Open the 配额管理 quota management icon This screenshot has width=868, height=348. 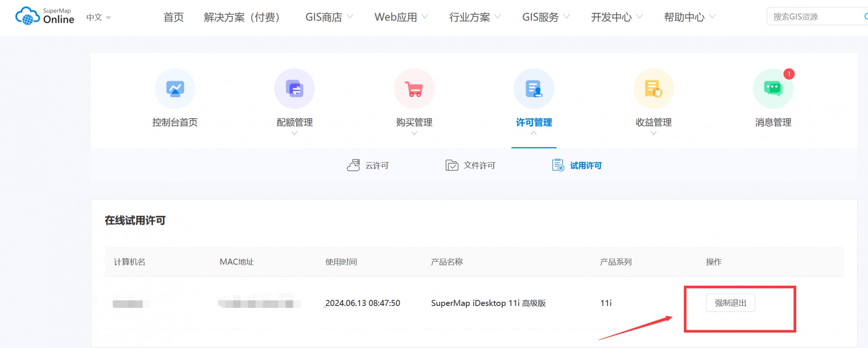(295, 89)
